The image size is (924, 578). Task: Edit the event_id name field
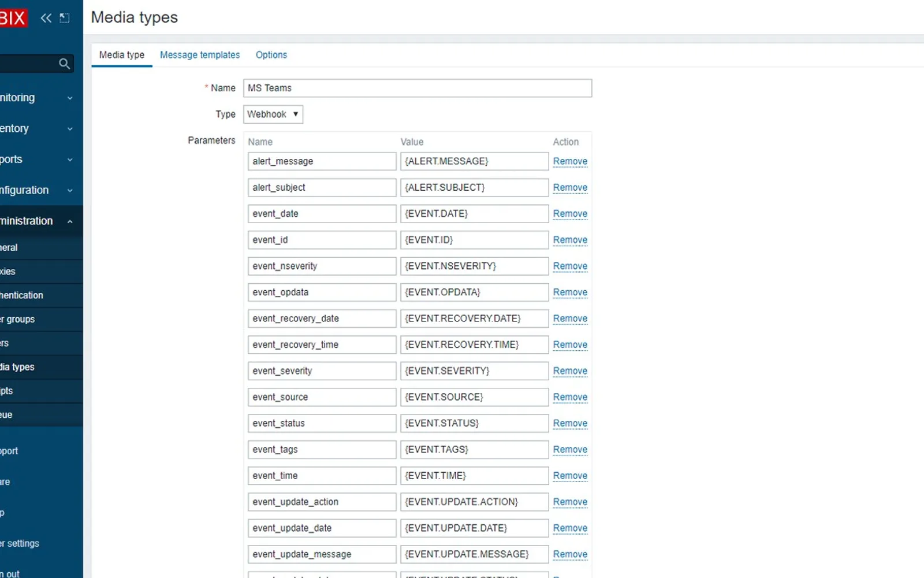[x=322, y=240]
